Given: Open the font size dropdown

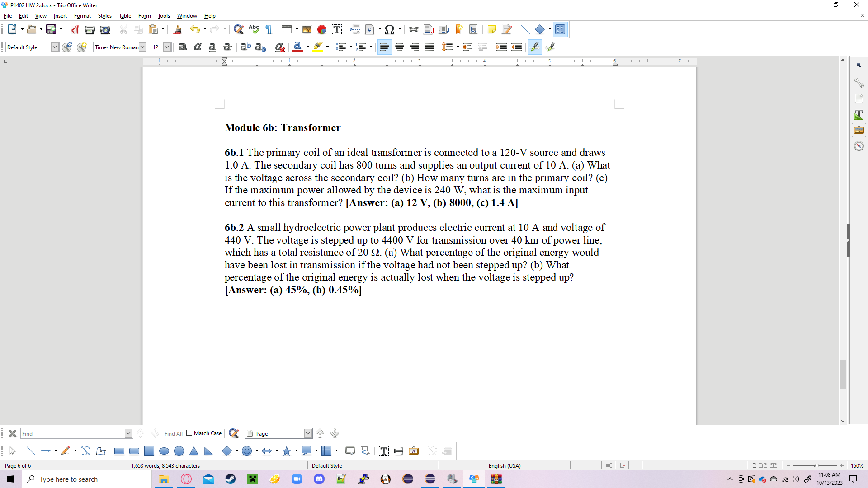Looking at the screenshot, I should pyautogui.click(x=166, y=47).
